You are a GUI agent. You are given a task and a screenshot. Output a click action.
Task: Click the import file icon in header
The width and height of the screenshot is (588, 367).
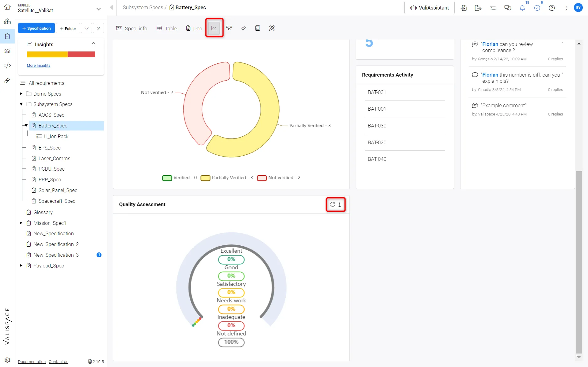tap(464, 8)
